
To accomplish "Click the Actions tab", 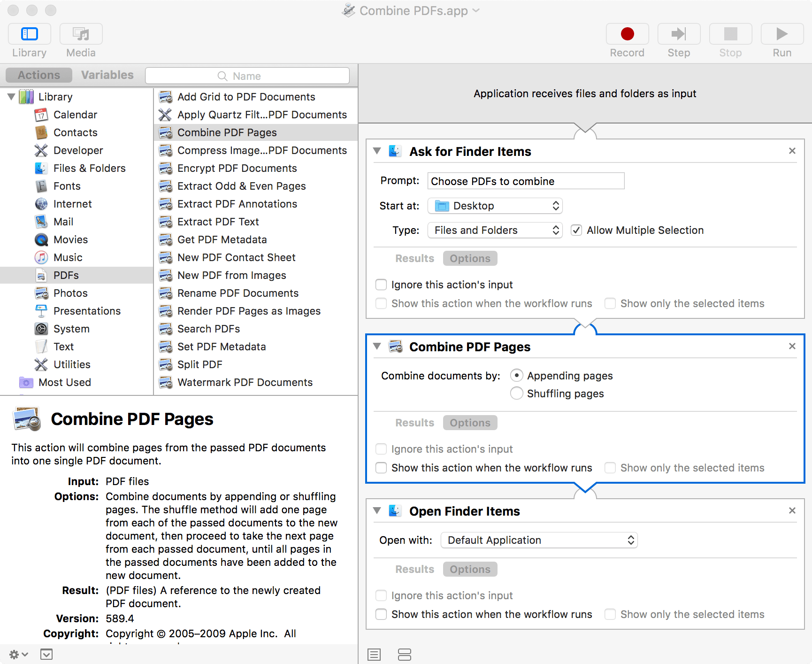I will [38, 75].
